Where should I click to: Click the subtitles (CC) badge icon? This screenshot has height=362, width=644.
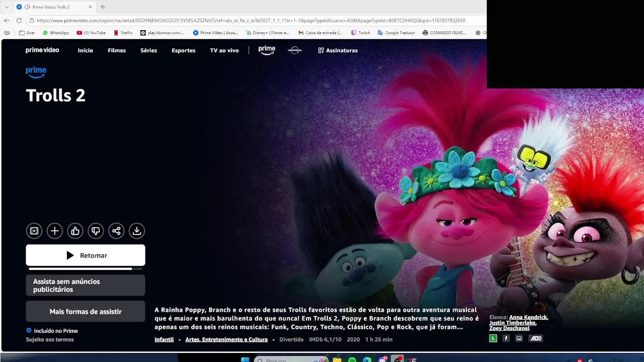[519, 338]
